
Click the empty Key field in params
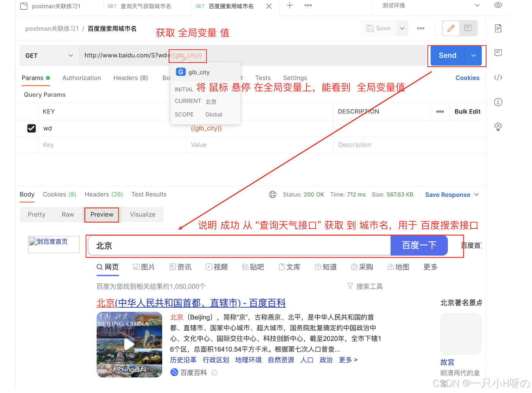tap(112, 145)
